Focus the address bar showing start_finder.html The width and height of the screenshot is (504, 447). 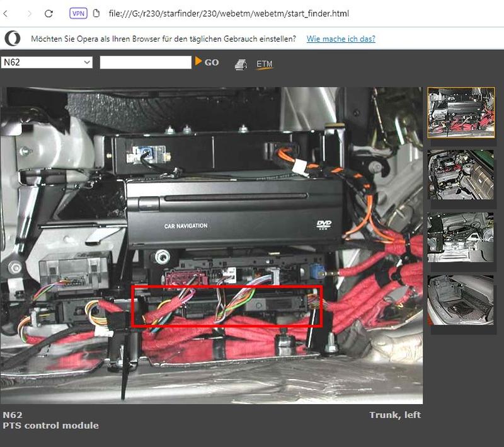coord(229,13)
